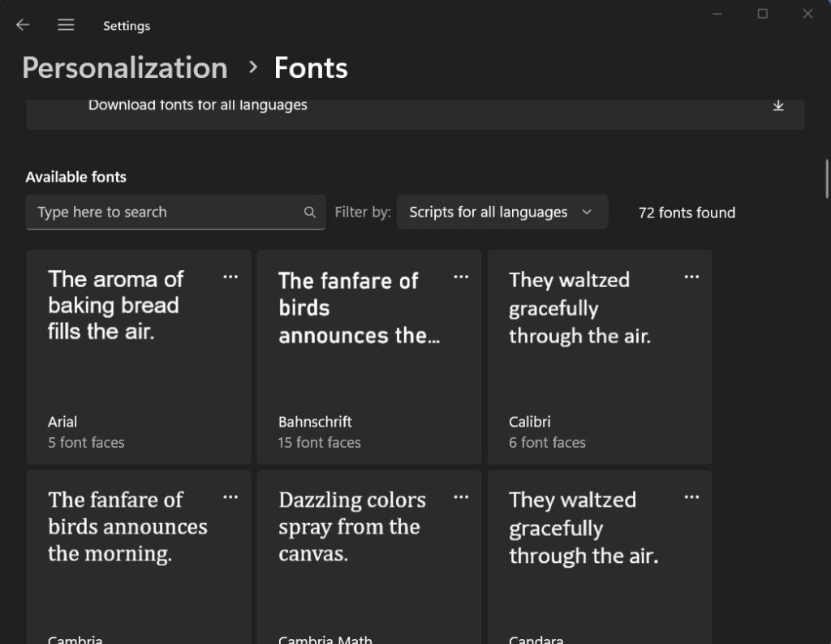Click the Fonts breadcrumb title
This screenshot has width=831, height=644.
[310, 67]
